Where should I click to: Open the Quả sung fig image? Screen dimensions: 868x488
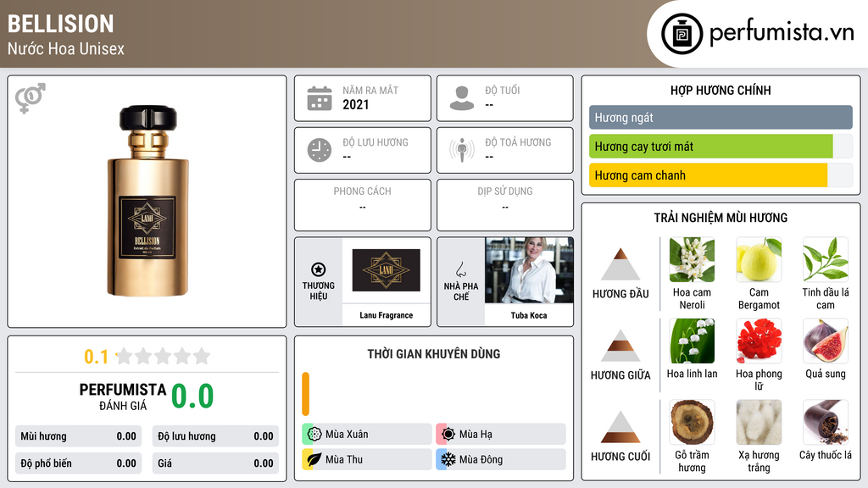tap(826, 341)
